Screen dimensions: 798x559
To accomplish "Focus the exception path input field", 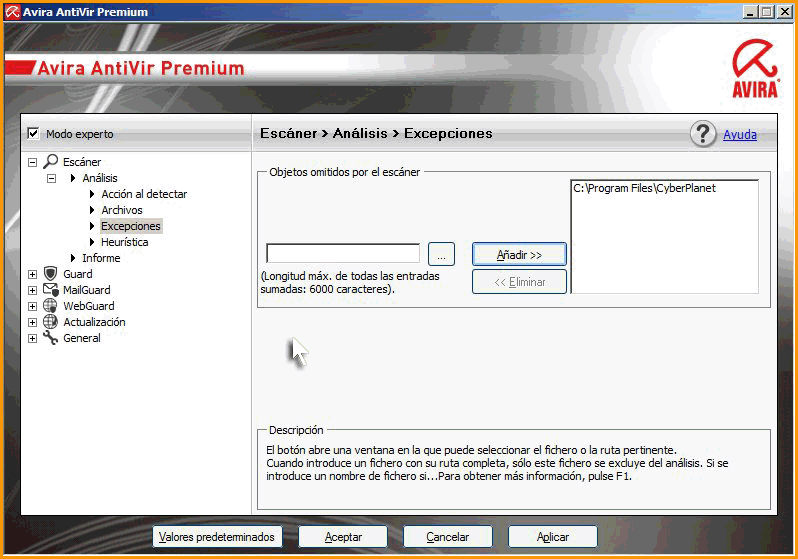I will pos(343,254).
